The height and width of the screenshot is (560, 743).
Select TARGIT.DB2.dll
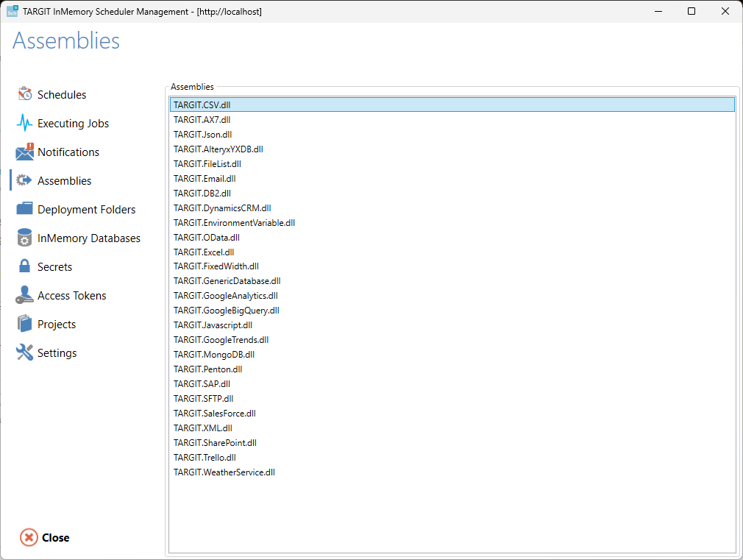click(452, 193)
